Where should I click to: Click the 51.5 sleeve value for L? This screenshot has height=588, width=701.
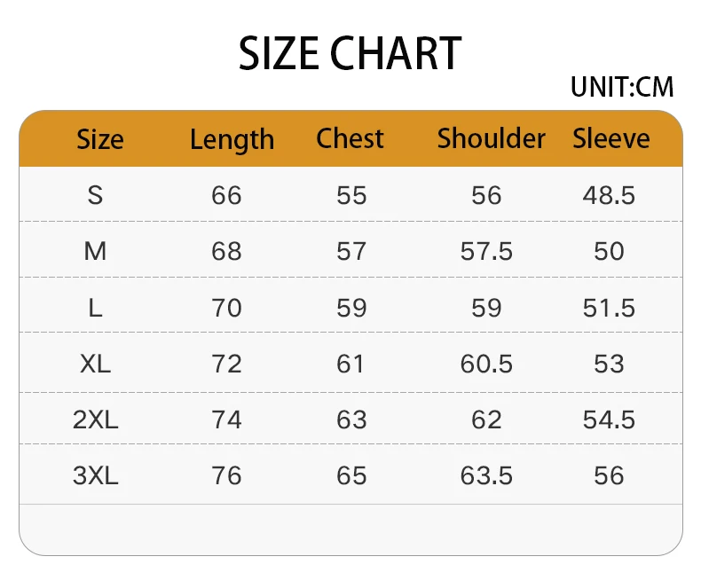[x=609, y=308]
